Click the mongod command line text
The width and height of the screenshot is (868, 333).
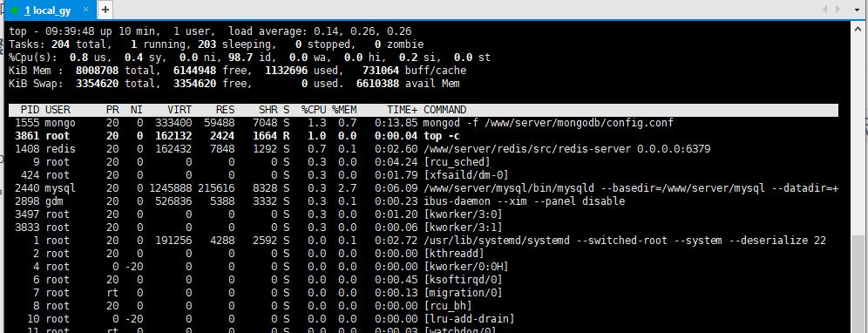tap(548, 123)
